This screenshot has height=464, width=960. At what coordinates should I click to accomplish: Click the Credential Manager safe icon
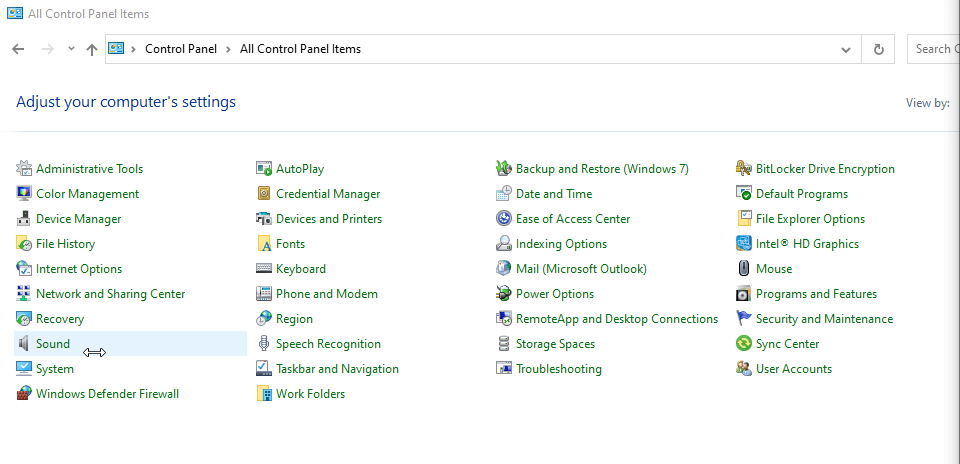point(264,193)
